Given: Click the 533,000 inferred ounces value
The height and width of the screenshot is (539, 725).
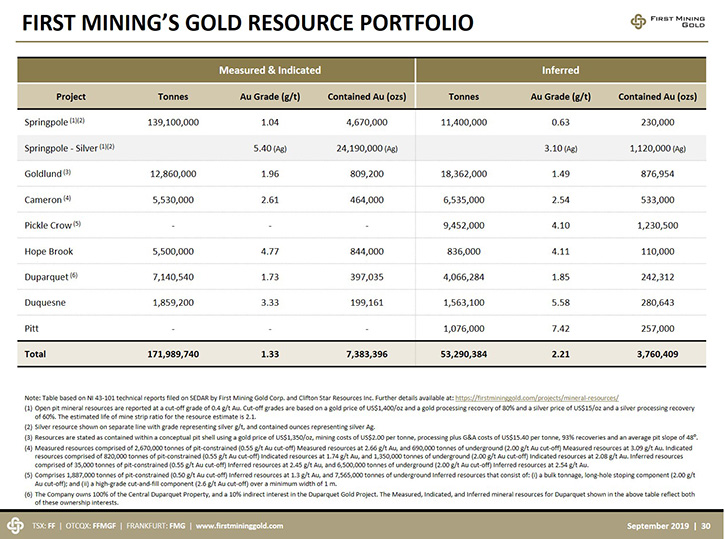Looking at the screenshot, I should 657,200.
